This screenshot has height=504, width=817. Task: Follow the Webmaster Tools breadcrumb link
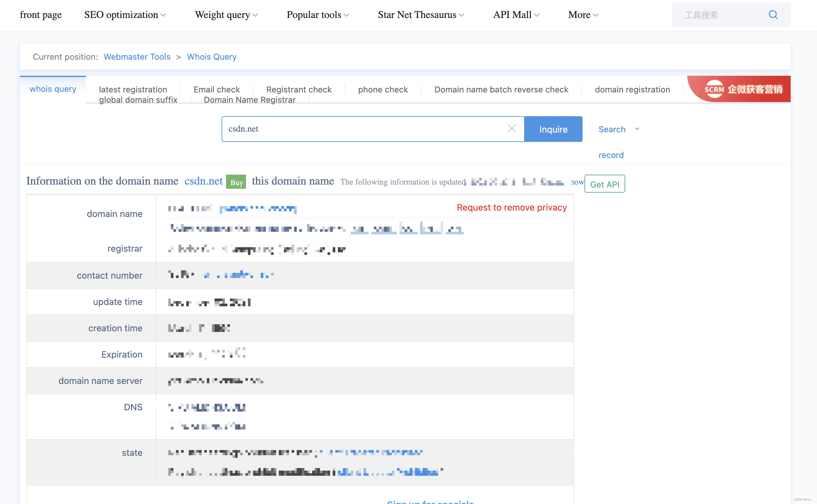[x=137, y=57]
